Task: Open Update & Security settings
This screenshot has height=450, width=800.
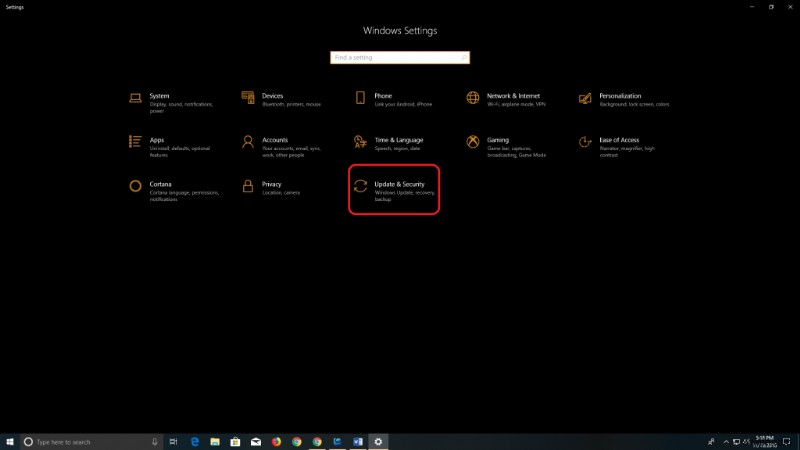Action: (x=394, y=190)
